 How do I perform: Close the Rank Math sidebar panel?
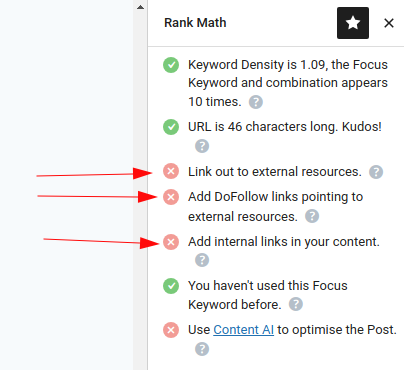pyautogui.click(x=389, y=23)
